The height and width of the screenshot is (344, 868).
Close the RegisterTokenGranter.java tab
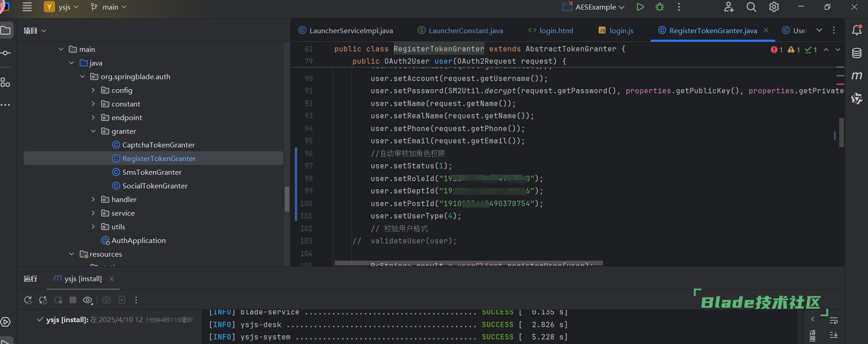[x=766, y=30]
